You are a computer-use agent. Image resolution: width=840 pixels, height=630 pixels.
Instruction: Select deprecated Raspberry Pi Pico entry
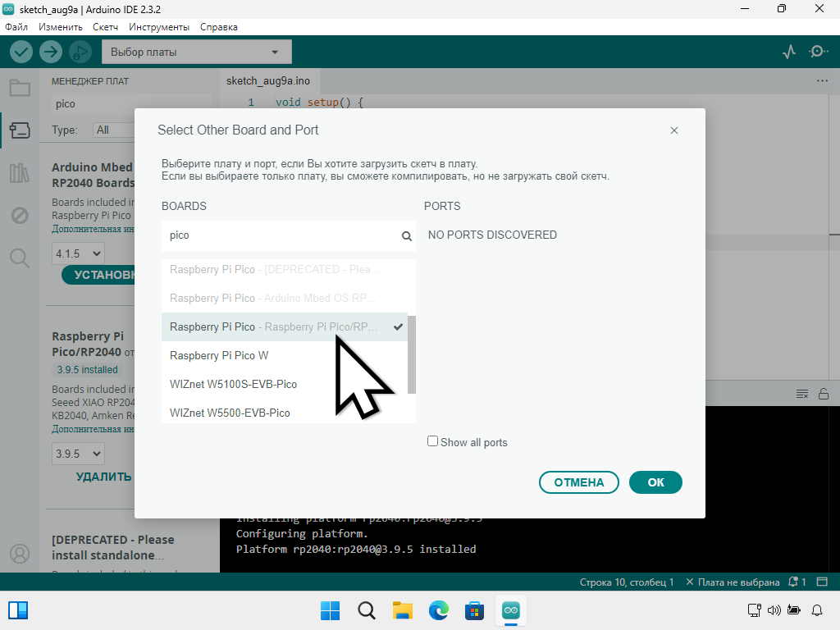pyautogui.click(x=285, y=269)
